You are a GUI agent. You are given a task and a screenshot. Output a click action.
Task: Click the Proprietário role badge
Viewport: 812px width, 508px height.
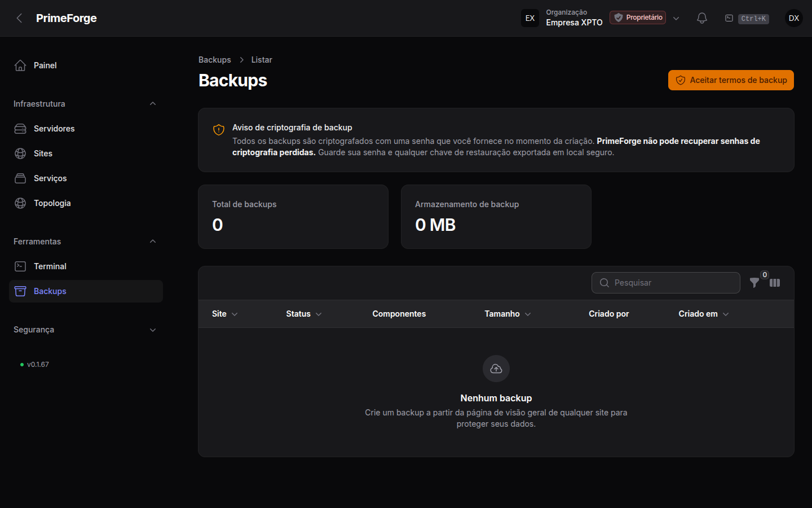tap(638, 17)
